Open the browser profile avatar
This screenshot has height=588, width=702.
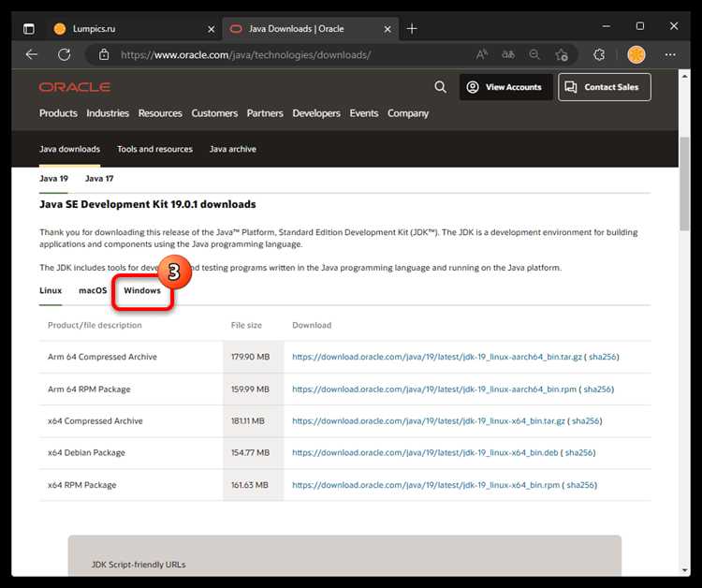636,54
